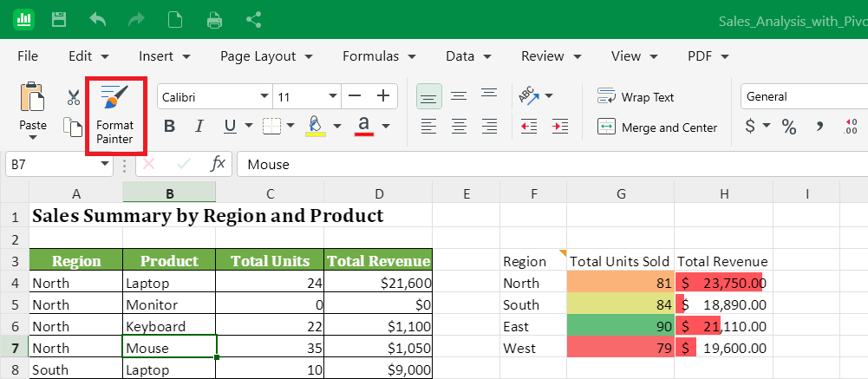
Task: Click the fx insert function icon
Action: [219, 164]
